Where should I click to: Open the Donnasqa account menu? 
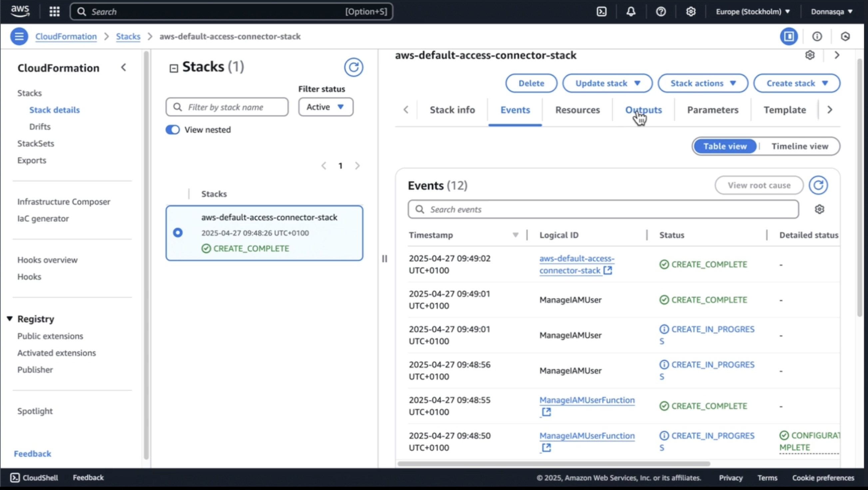point(832,11)
